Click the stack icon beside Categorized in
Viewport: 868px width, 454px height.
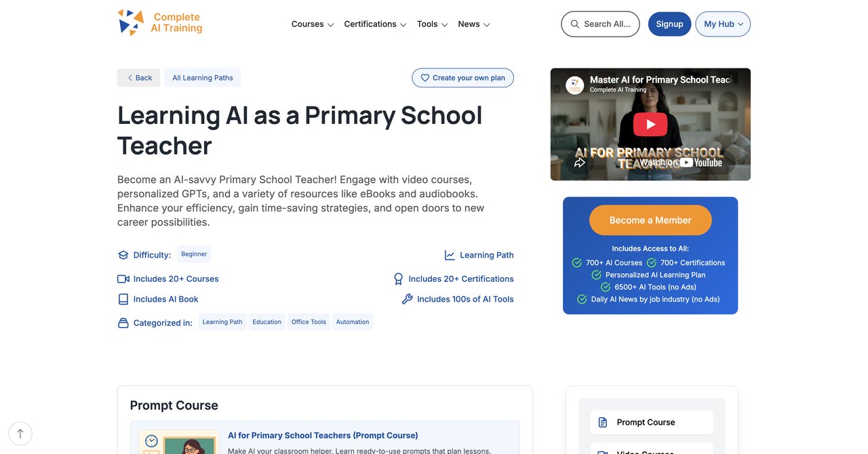click(x=123, y=323)
